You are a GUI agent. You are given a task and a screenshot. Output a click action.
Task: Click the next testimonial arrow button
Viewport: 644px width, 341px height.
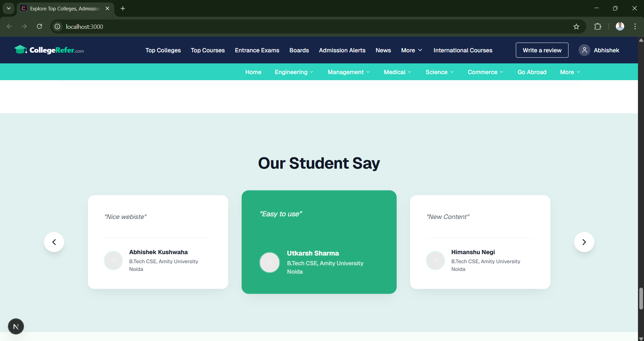point(584,242)
